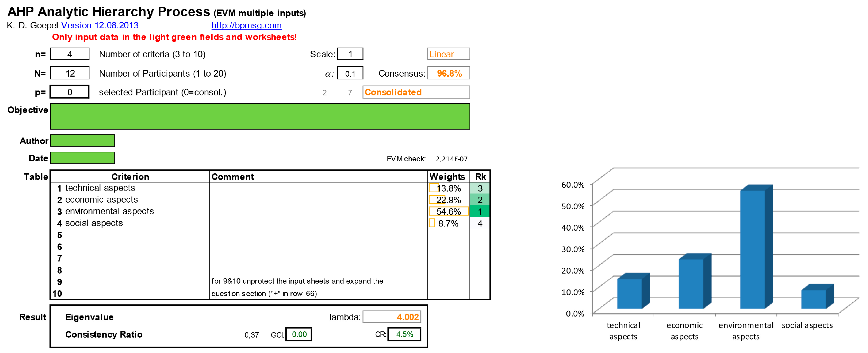Click the lambda eigenvalue 4.002 box
The width and height of the screenshot is (868, 353).
392,317
